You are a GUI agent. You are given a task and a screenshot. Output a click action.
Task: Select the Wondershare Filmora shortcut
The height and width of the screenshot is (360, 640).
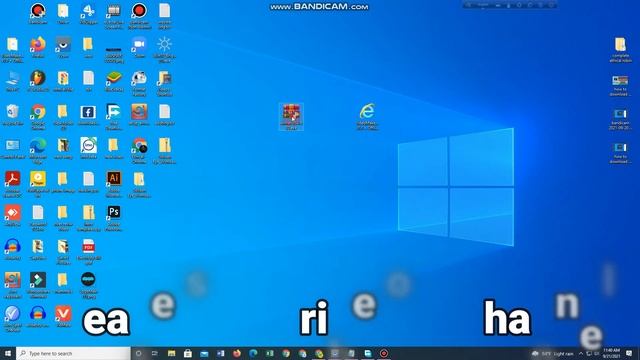coord(38,286)
